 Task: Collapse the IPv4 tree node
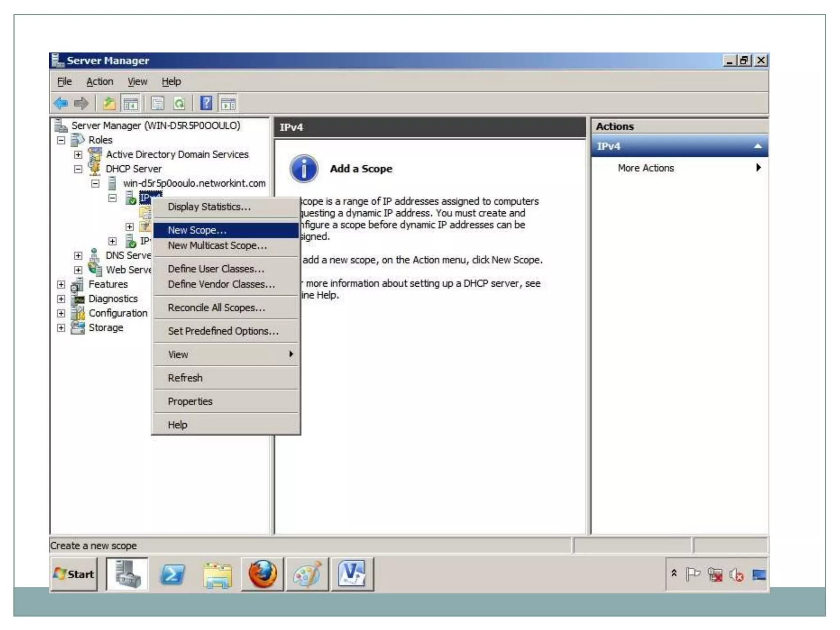[112, 198]
